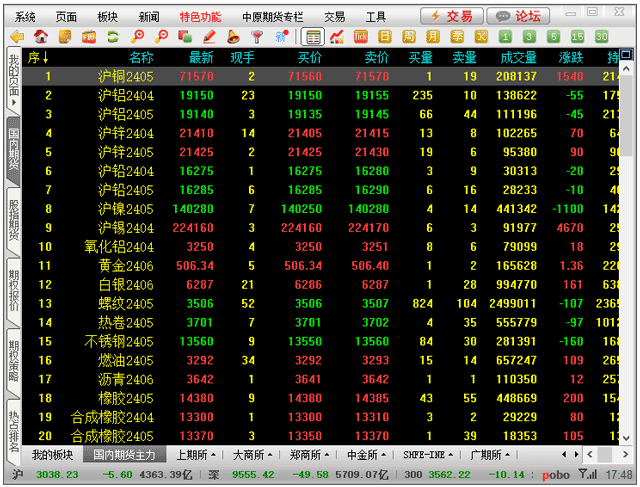Select the 国内期货主力 bottom tab

click(124, 454)
